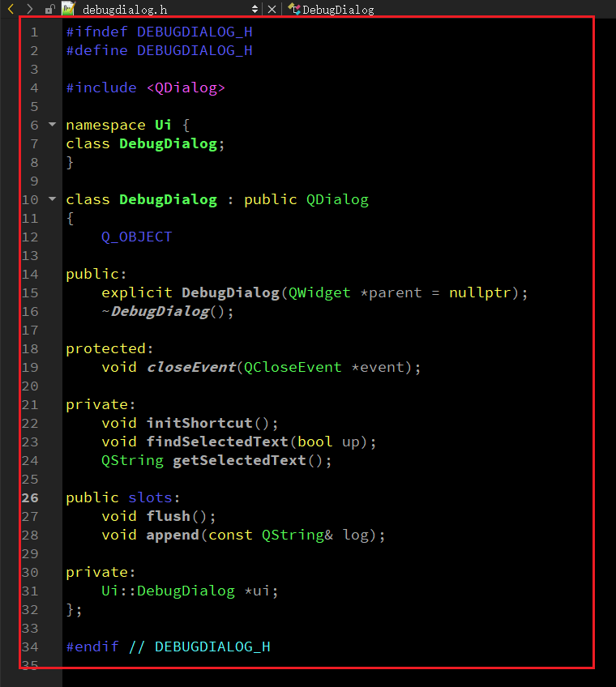Screen dimensions: 616x687
Task: Click the protected: access specifier
Action: [x=109, y=348]
